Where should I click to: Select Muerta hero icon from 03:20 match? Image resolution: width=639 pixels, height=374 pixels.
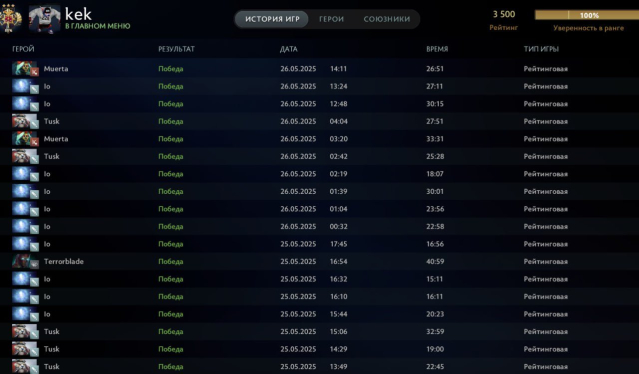25,139
